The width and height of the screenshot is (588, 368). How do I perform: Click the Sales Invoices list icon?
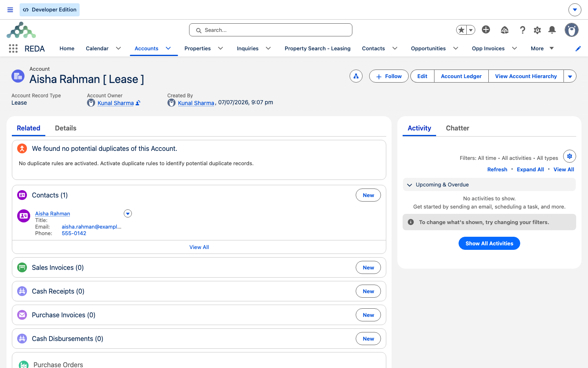(x=22, y=267)
